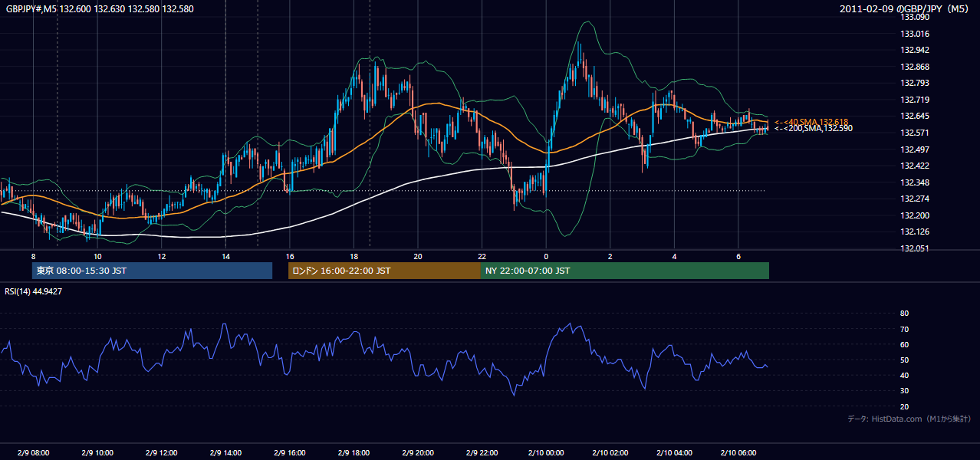Image resolution: width=980 pixels, height=460 pixels.
Task: Click the 2/10 02:00 date label
Action: 610,453
